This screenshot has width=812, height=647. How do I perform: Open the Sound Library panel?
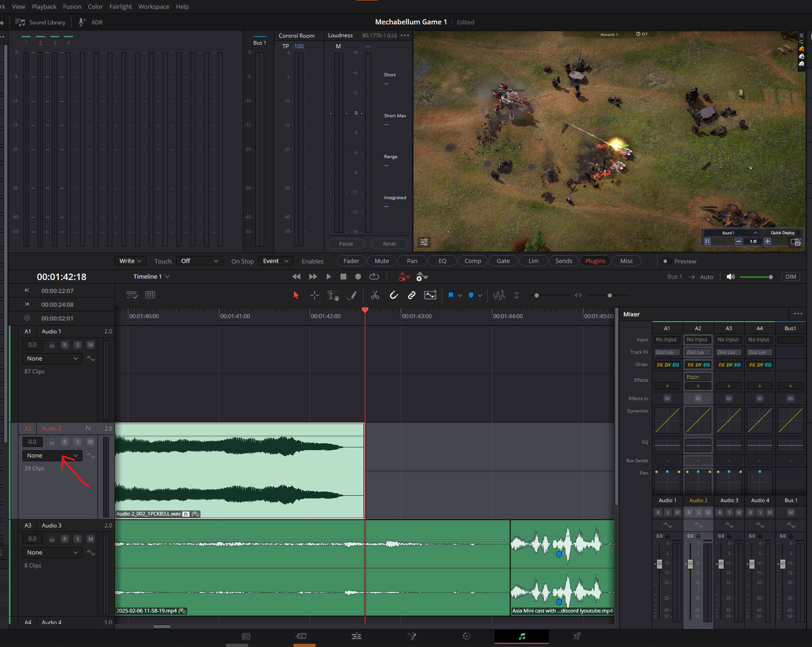click(40, 22)
